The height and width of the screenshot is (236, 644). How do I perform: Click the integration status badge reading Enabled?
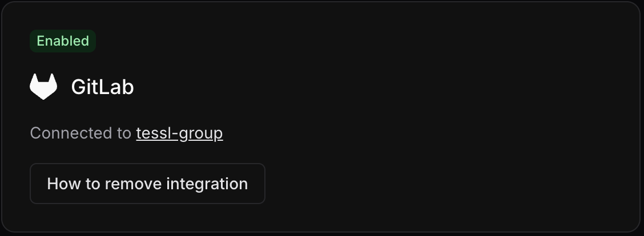(x=63, y=41)
